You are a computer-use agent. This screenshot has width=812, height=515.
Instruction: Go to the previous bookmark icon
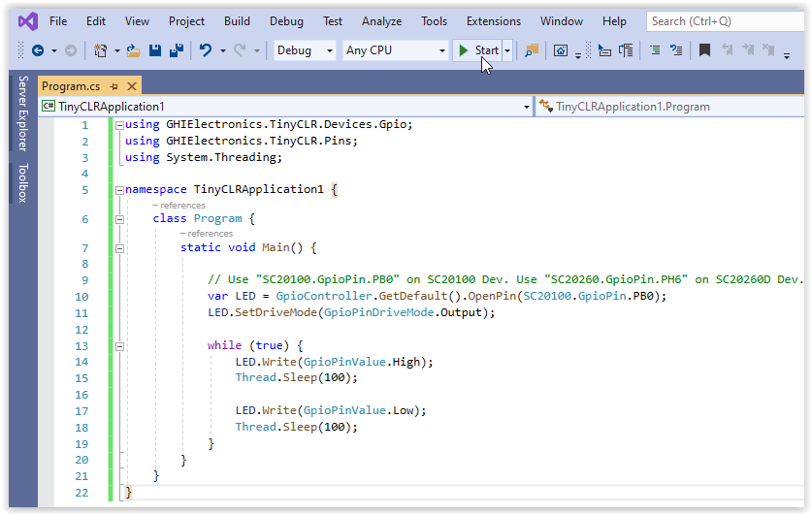[727, 50]
